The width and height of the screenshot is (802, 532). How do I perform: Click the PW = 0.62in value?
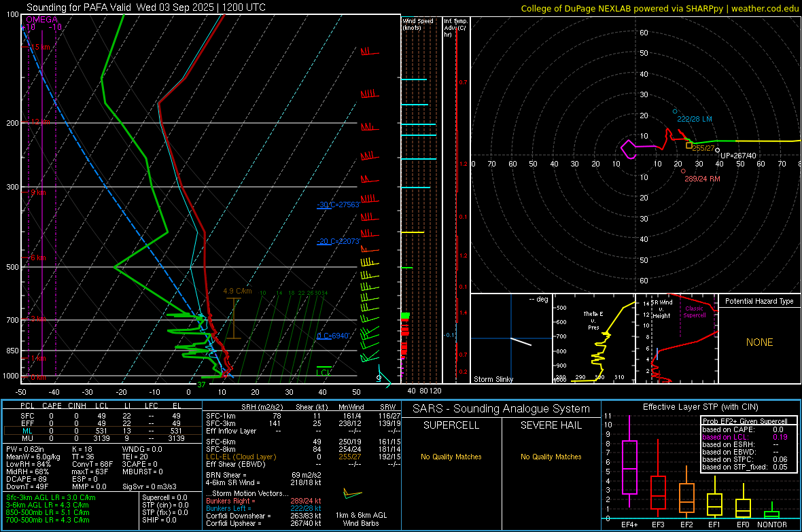(x=25, y=449)
